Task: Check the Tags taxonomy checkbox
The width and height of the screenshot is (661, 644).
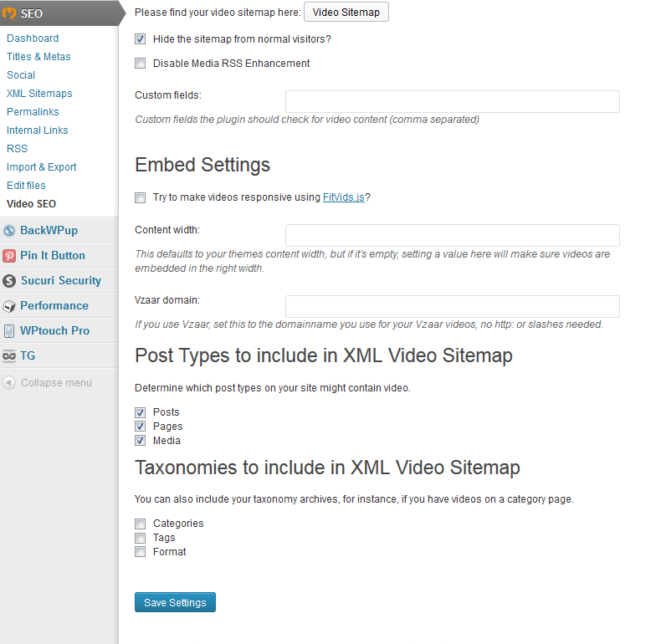Action: tap(140, 538)
